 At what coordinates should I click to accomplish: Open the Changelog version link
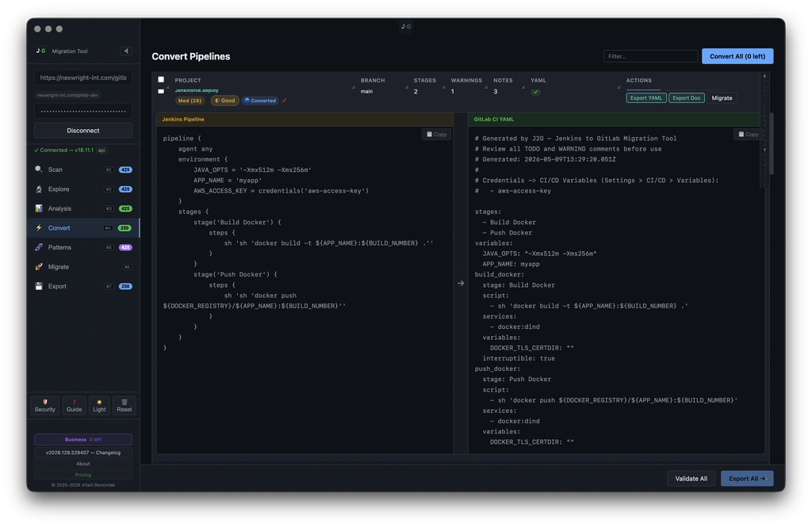click(x=82, y=453)
